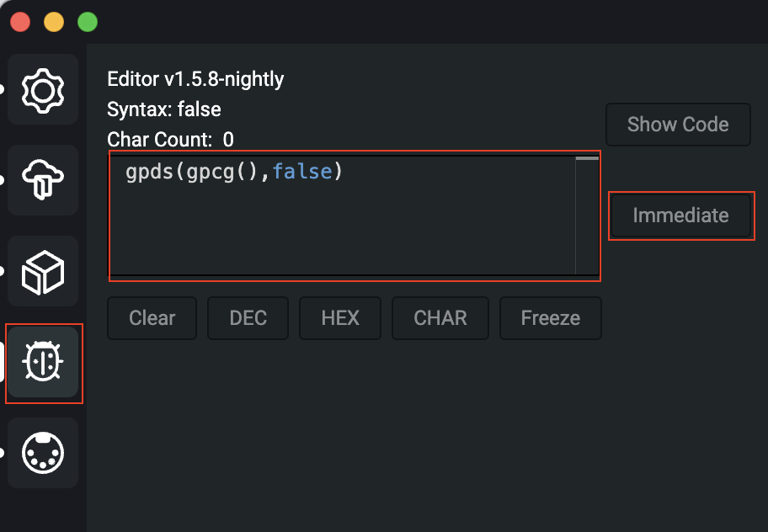Toggle the Freeze option
Screen dimensions: 768x532
coord(551,318)
